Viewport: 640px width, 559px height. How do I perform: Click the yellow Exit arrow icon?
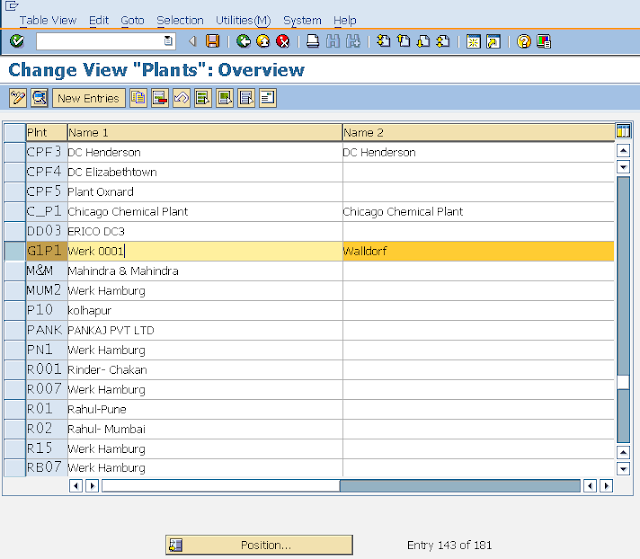point(263,41)
